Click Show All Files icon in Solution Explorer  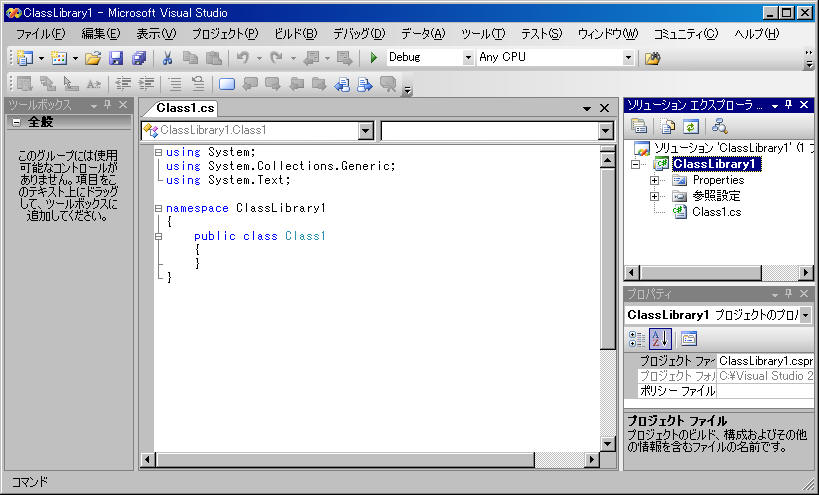pos(667,126)
